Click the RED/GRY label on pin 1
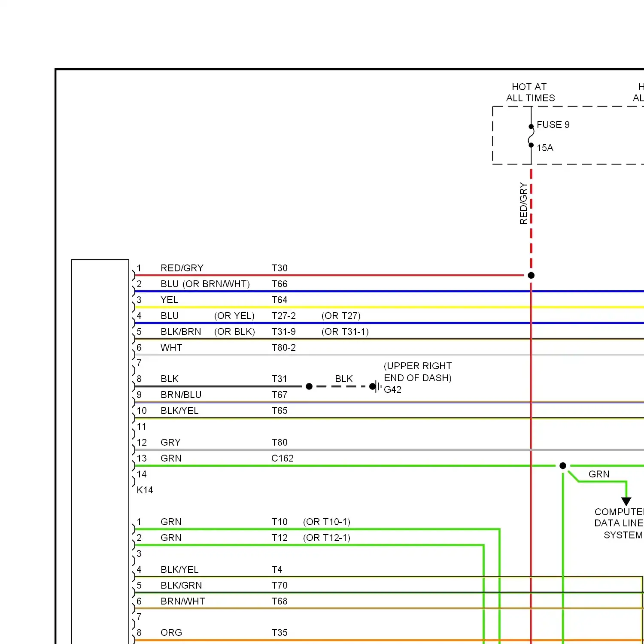Image resolution: width=644 pixels, height=644 pixels. point(182,268)
